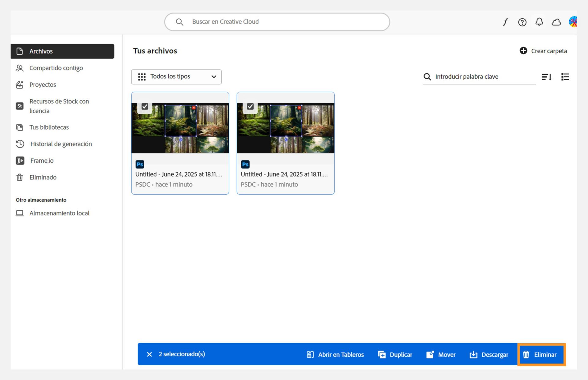The height and width of the screenshot is (380, 588).
Task: Focus the Buscar en Creative Cloud field
Action: pos(277,22)
